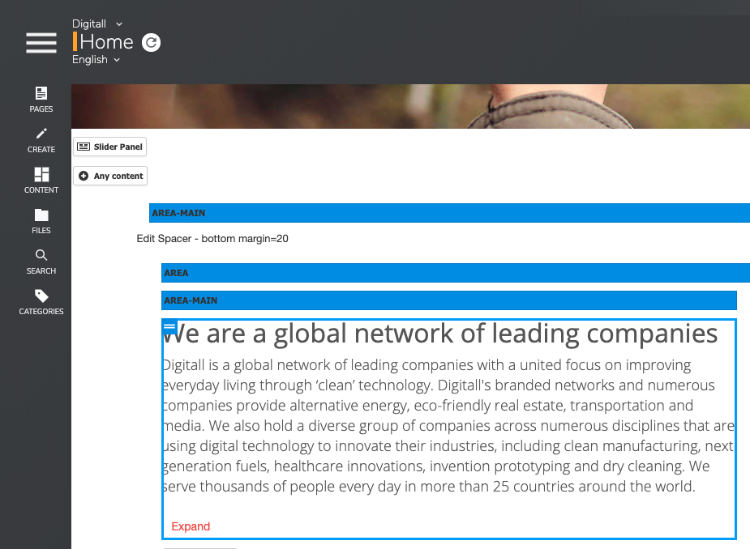Viewport: 750px width, 549px height.
Task: Select the nested AREA-MAIN header bar
Action: tap(449, 300)
